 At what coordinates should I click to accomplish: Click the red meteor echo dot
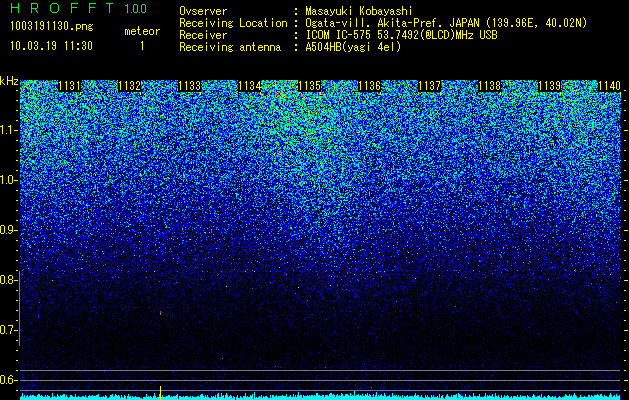[x=160, y=313]
